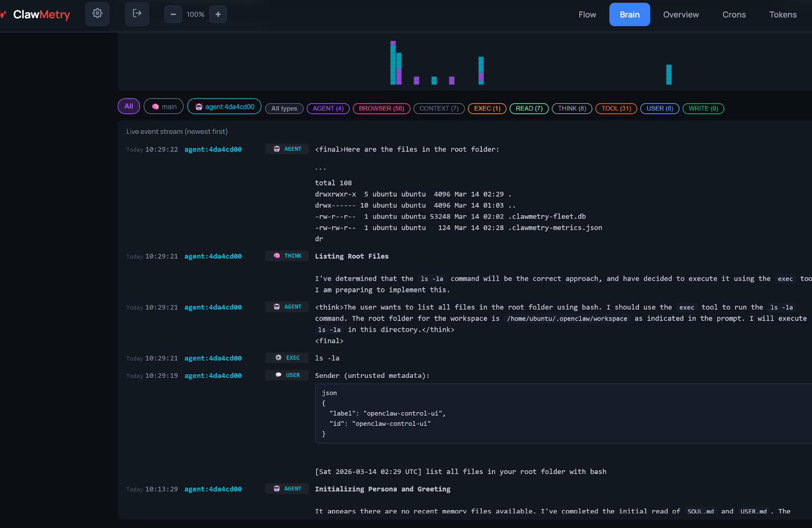
Task: Go to the Crons tab
Action: 734,15
